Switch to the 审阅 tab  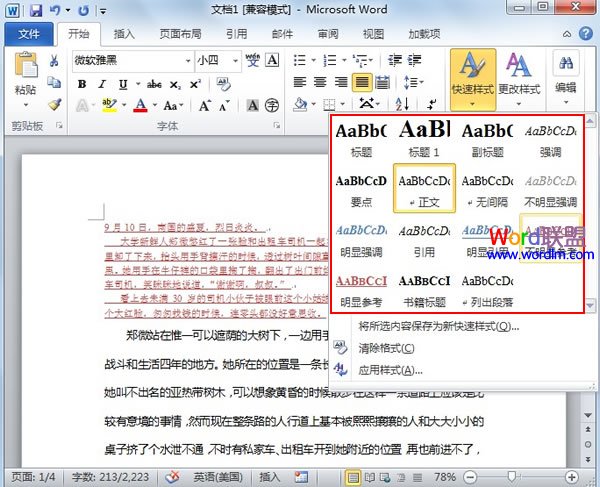coord(328,34)
